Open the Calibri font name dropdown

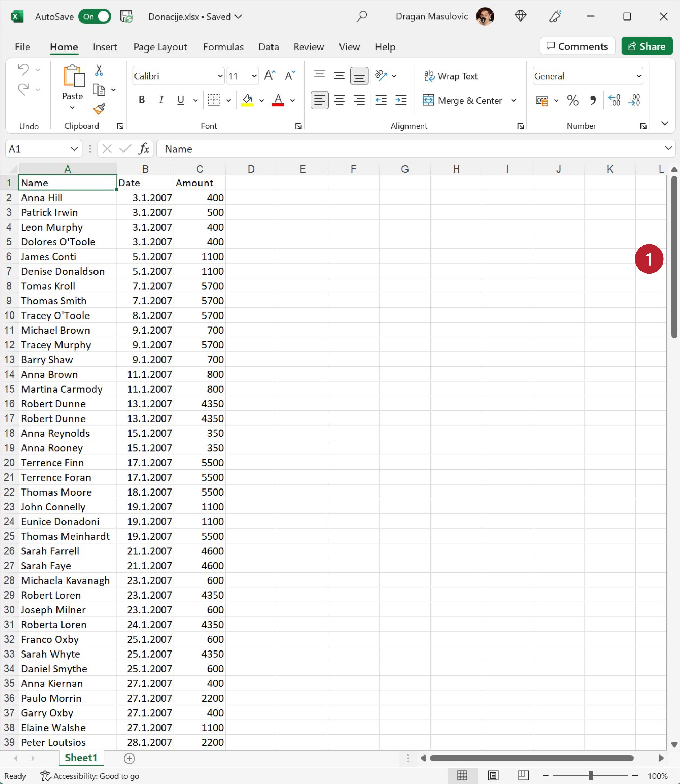pyautogui.click(x=220, y=76)
